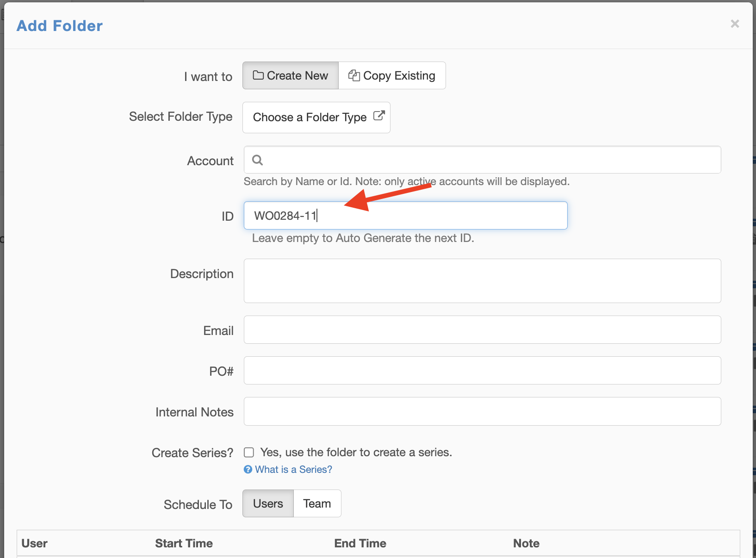Screen dimensions: 756x558
Task: Click the Description text area
Action: (x=482, y=281)
